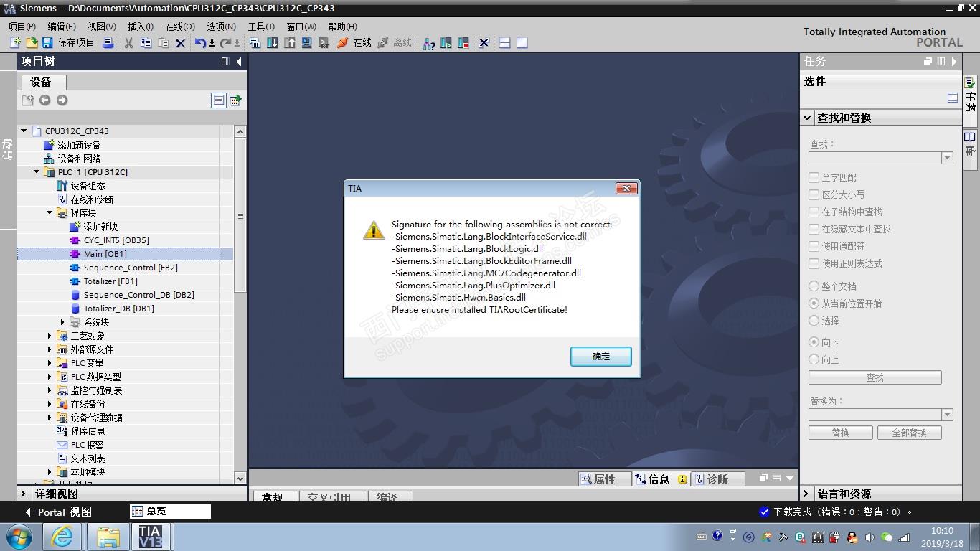Open the 工具(T) menu

coord(261,27)
